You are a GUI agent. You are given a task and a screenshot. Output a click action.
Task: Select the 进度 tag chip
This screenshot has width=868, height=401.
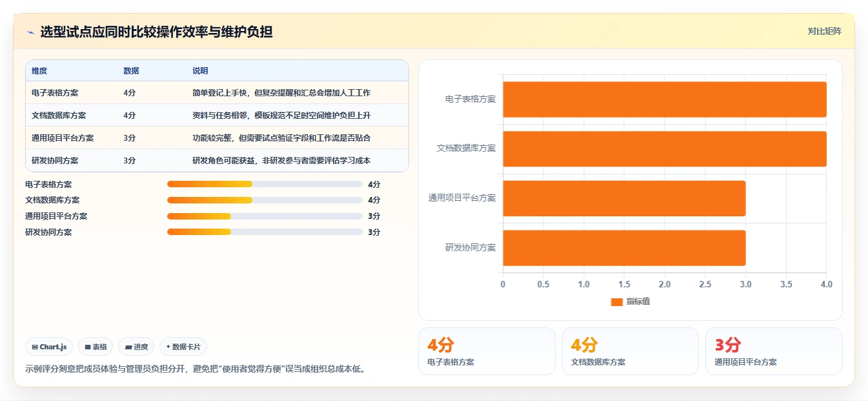click(136, 347)
